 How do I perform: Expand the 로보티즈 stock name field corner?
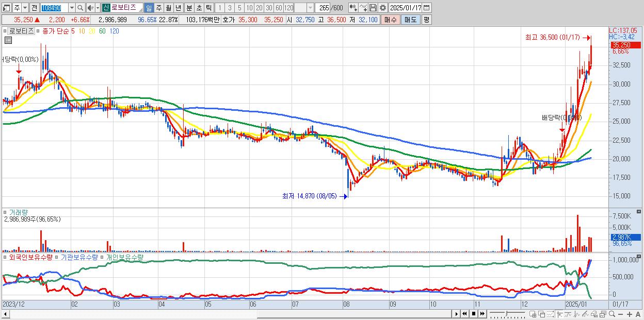click(140, 10)
